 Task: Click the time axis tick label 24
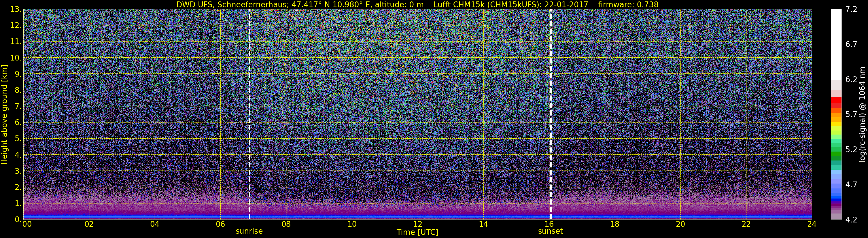(x=811, y=224)
